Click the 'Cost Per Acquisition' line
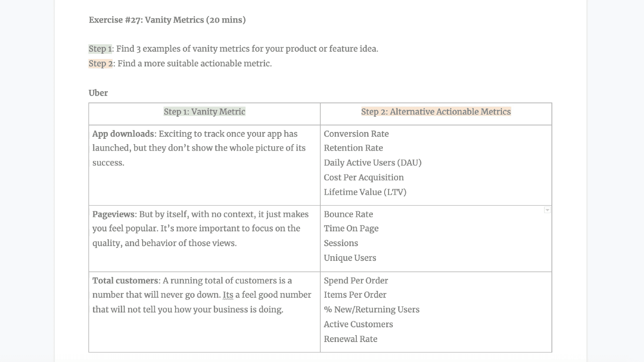The image size is (644, 362). click(363, 177)
